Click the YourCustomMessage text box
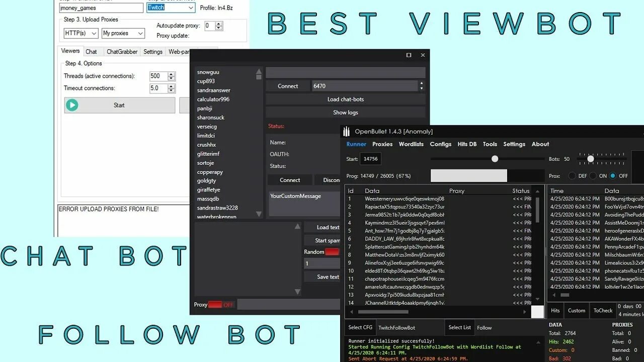 point(305,204)
